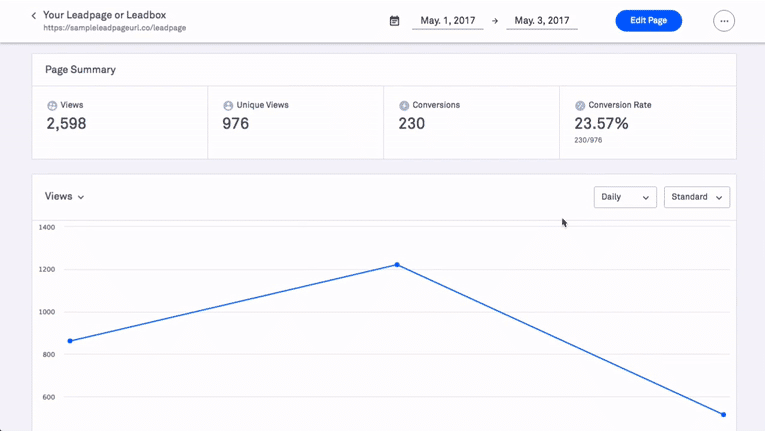Image resolution: width=765 pixels, height=431 pixels.
Task: Click the Conversion Rate icon
Action: tap(580, 105)
